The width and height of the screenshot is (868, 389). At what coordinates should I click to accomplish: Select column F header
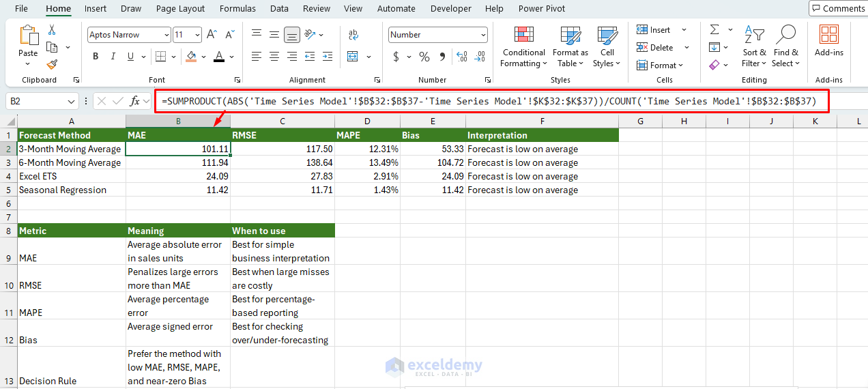542,121
